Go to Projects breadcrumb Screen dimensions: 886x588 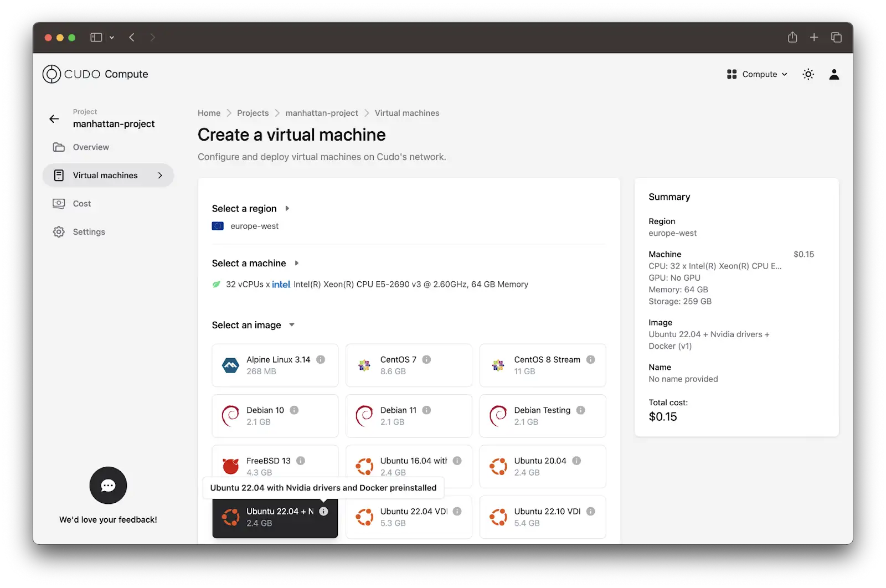253,113
